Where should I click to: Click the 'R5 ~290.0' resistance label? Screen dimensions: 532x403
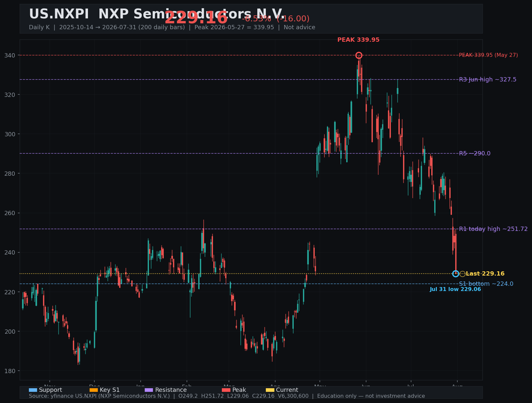click(x=475, y=153)
